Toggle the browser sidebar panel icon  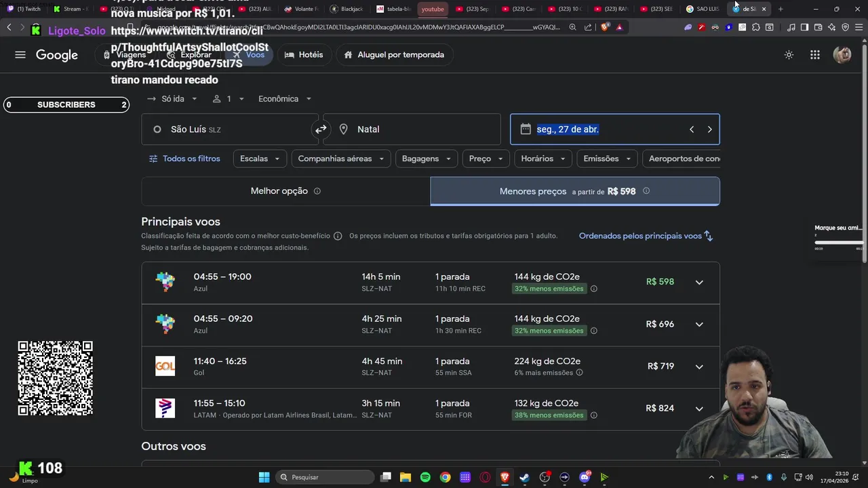click(804, 27)
